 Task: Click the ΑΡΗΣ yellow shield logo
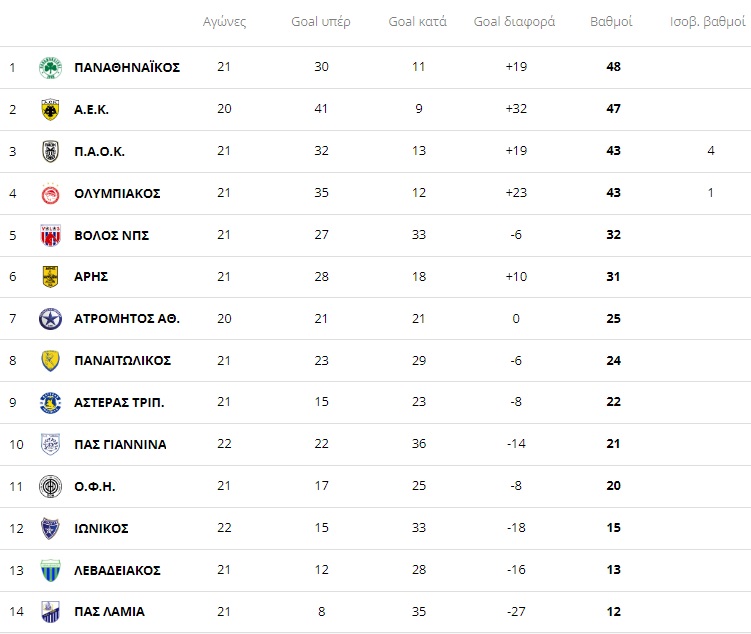(50, 277)
